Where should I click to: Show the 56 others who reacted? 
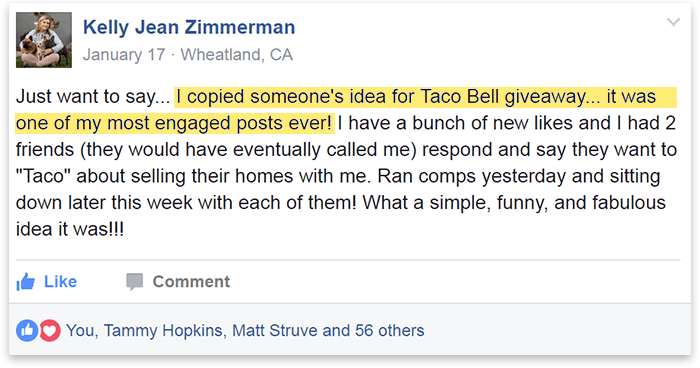pos(389,330)
